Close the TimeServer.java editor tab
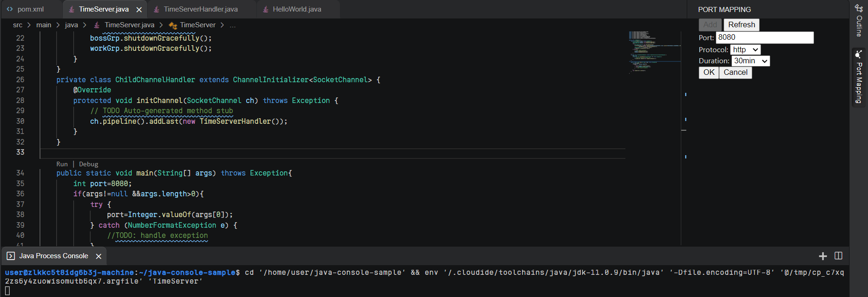 [139, 10]
